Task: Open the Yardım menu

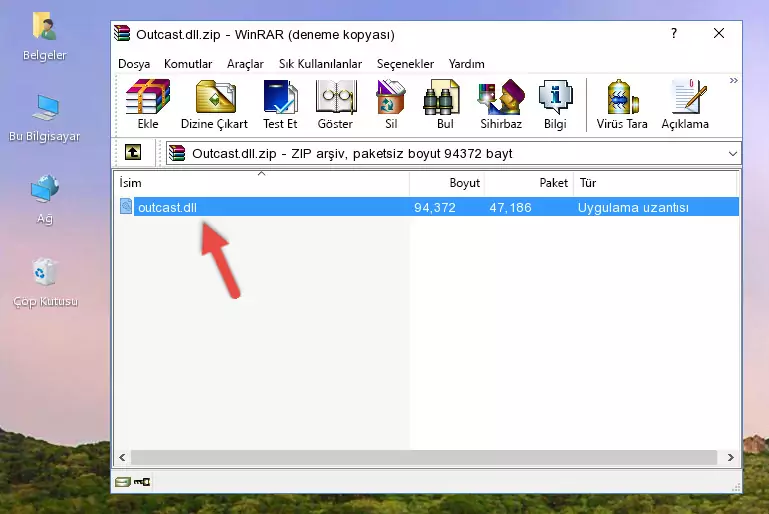Action: click(x=466, y=64)
